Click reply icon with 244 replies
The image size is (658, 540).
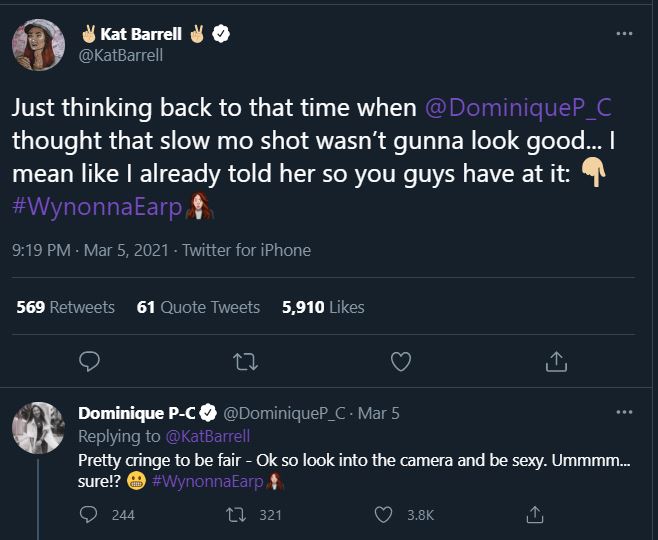(x=88, y=514)
